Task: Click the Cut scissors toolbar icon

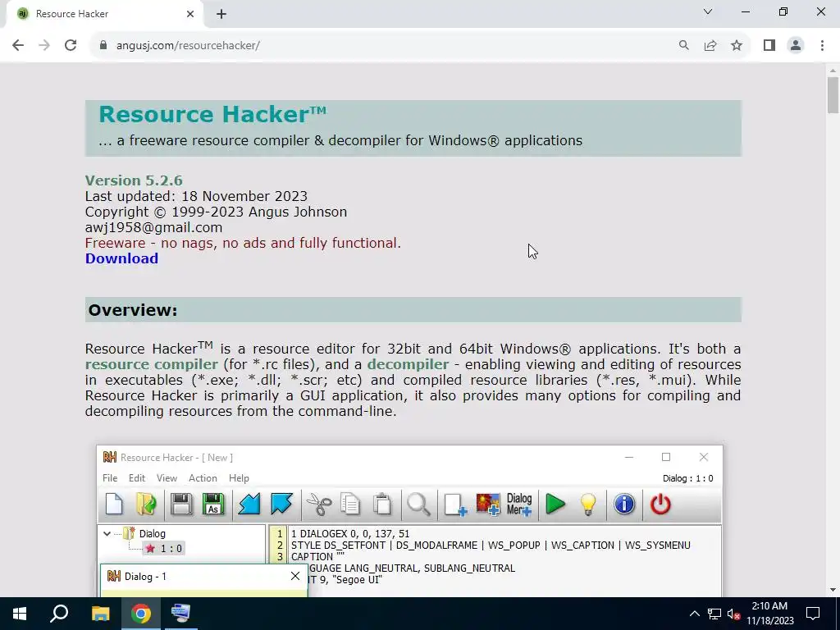Action: (319, 504)
